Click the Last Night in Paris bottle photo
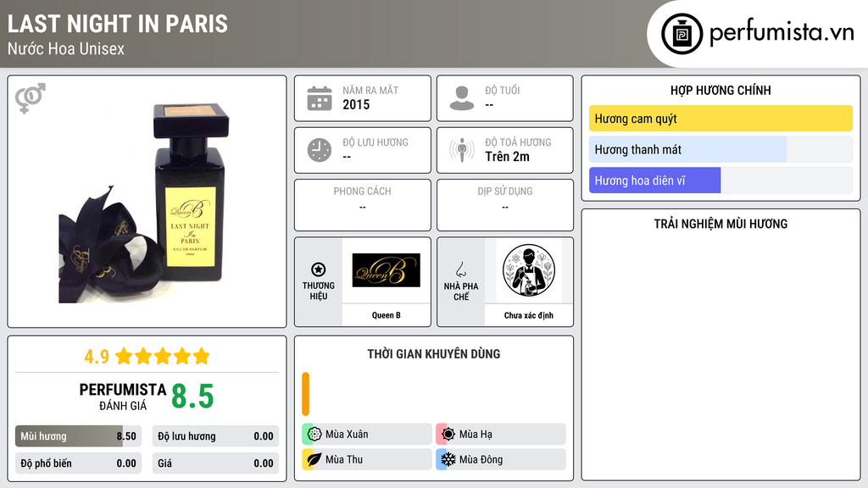The width and height of the screenshot is (868, 488). click(144, 202)
